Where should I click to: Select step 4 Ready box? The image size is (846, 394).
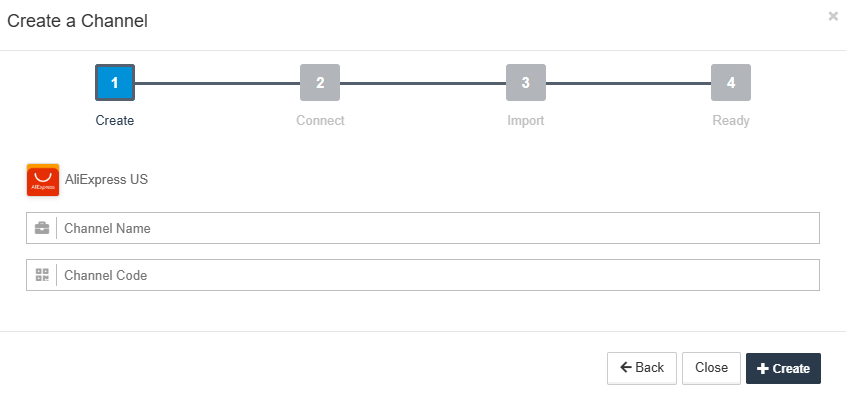tap(731, 83)
